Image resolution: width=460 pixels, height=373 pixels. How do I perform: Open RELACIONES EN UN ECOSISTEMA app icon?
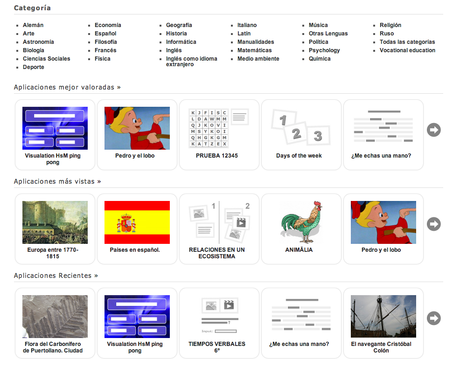219,222
